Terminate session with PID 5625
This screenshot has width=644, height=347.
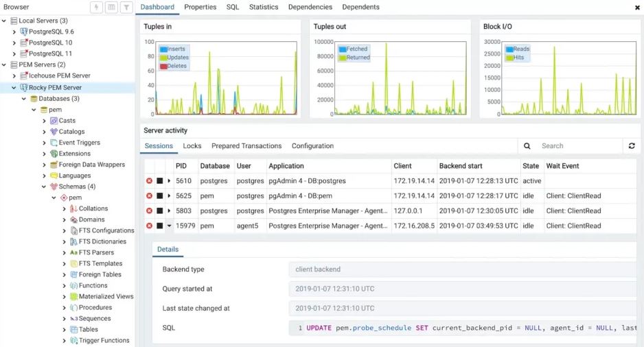click(x=149, y=196)
